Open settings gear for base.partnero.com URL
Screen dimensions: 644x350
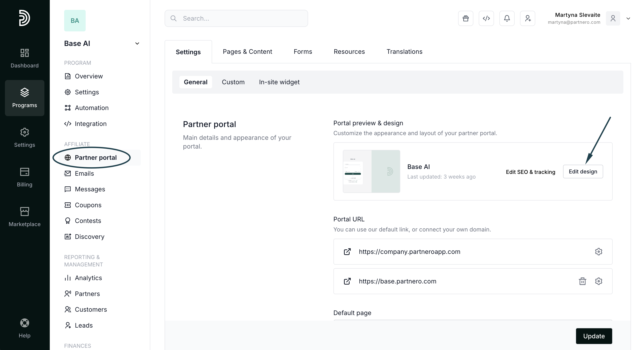(x=598, y=281)
